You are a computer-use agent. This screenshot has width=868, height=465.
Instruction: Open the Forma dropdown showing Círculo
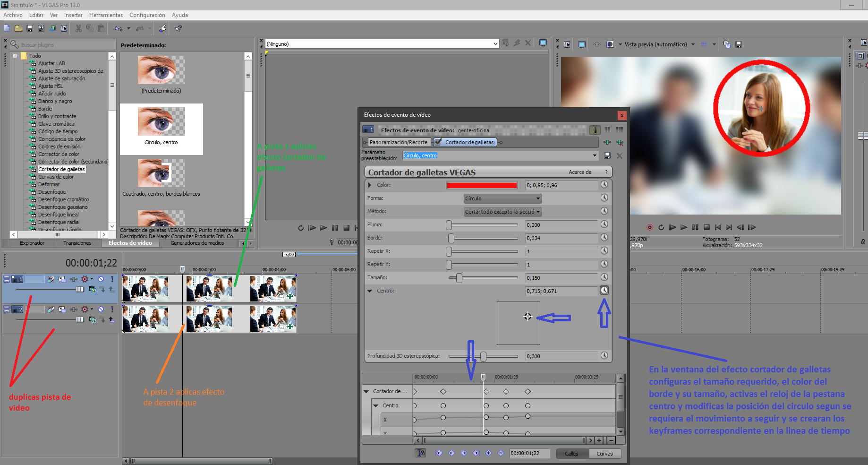coord(502,198)
